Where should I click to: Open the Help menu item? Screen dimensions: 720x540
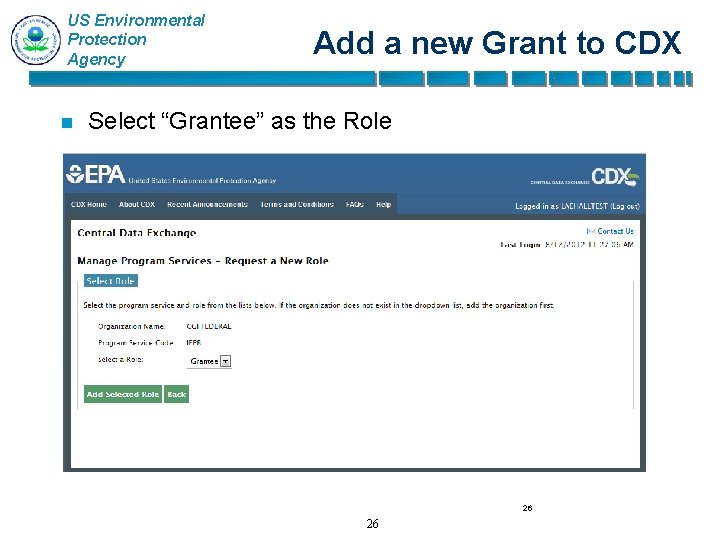383,204
